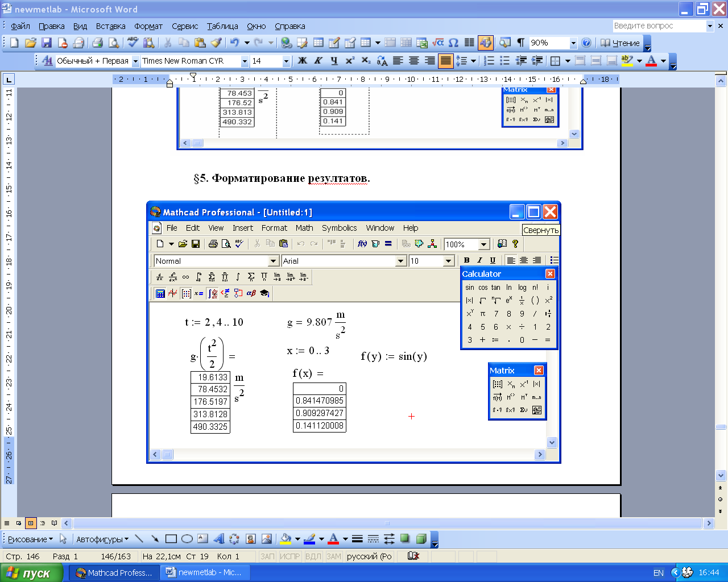Insert a hyperlink using globe icon
Viewport: 728px width, 582px height.
pyautogui.click(x=286, y=43)
